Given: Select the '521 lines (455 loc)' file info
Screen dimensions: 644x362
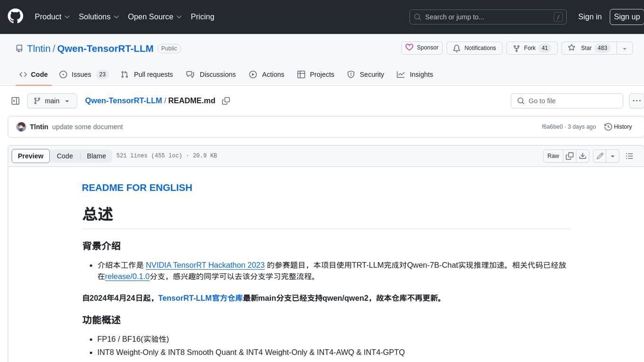Looking at the screenshot, I should point(149,156).
